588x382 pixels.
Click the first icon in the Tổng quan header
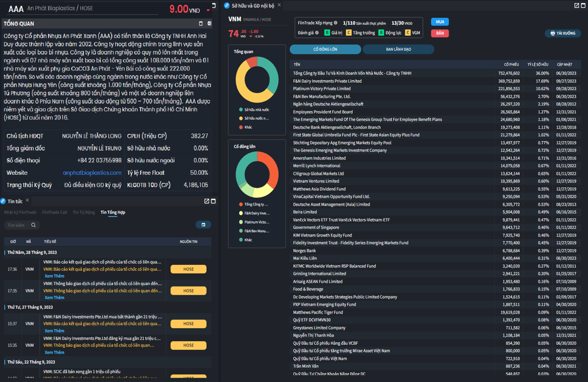pyautogui.click(x=201, y=23)
